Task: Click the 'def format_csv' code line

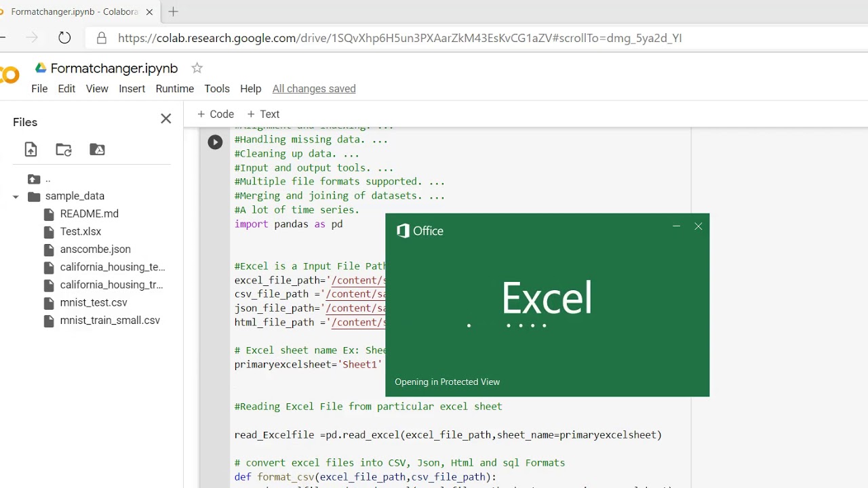Action: point(366,476)
